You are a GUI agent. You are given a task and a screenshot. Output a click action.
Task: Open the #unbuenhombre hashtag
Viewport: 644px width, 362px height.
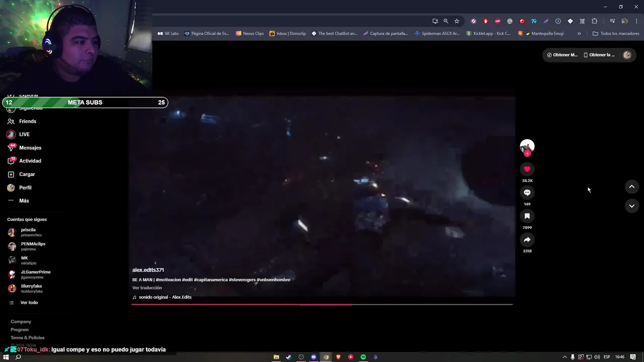click(x=273, y=280)
